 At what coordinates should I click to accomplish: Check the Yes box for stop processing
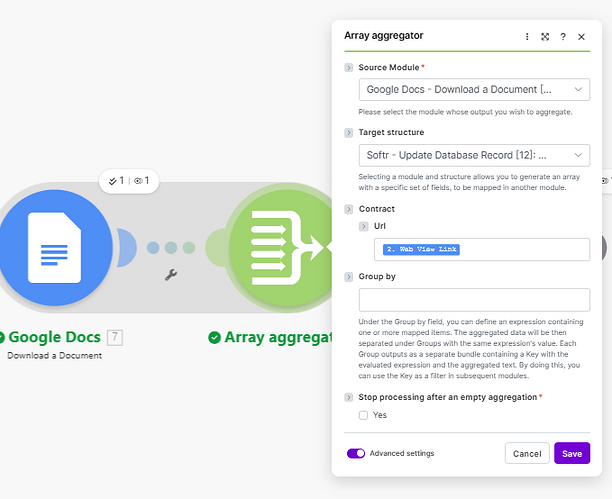click(x=364, y=415)
